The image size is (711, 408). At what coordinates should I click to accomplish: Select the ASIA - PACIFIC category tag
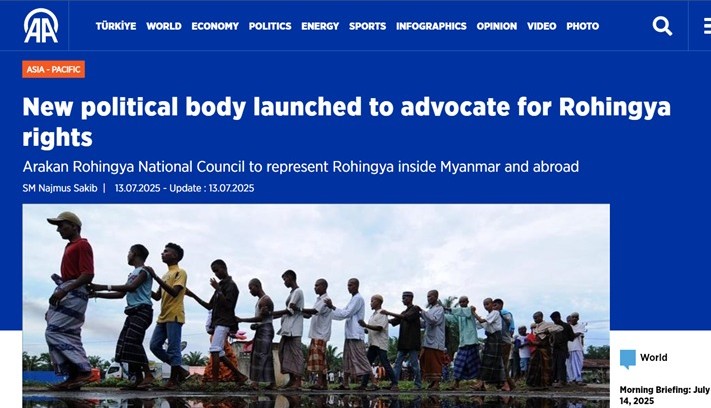[x=54, y=69]
